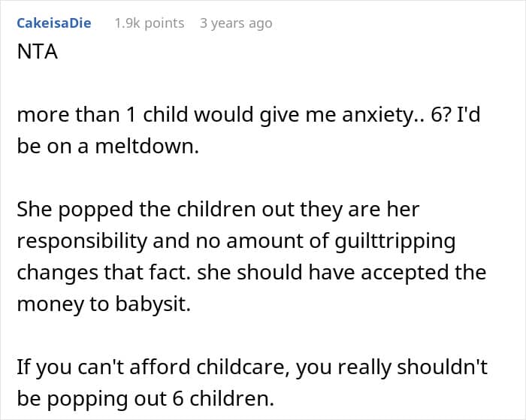
Task: Click the line 'She popped the children out'
Action: [218, 210]
